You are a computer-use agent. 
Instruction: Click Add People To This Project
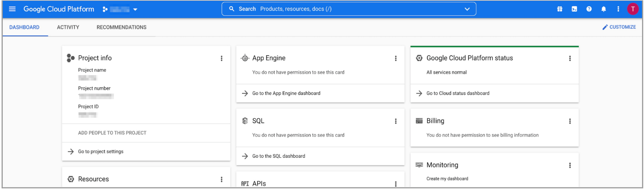tap(112, 133)
